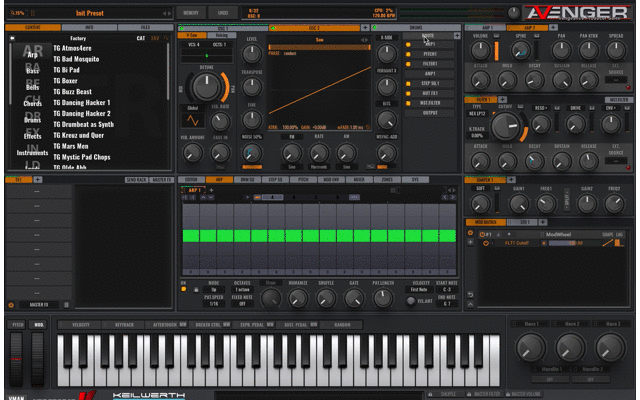Viewport: 640px width, 400px height.
Task: Switch to the PITCH tab
Action: [303, 180]
